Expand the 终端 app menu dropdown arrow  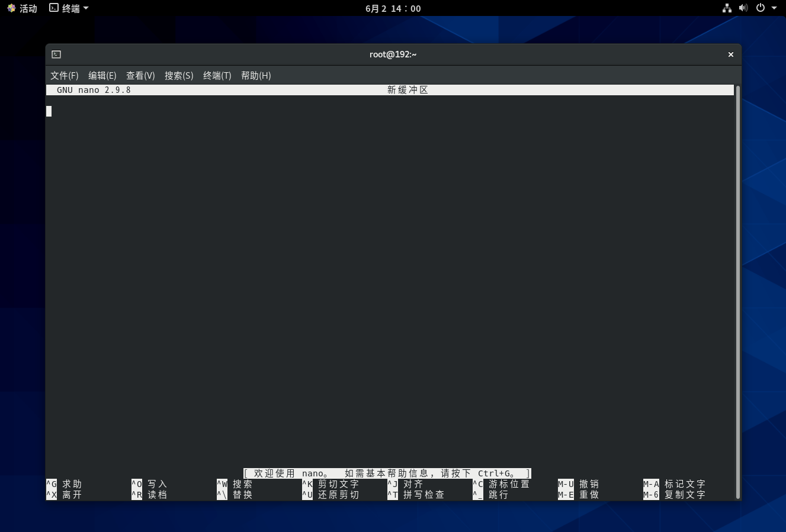point(86,8)
